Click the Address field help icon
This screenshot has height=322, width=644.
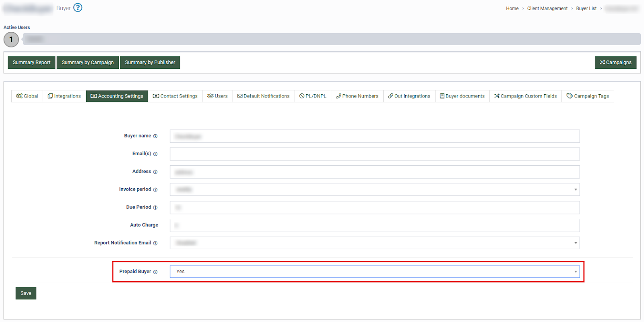click(x=155, y=172)
